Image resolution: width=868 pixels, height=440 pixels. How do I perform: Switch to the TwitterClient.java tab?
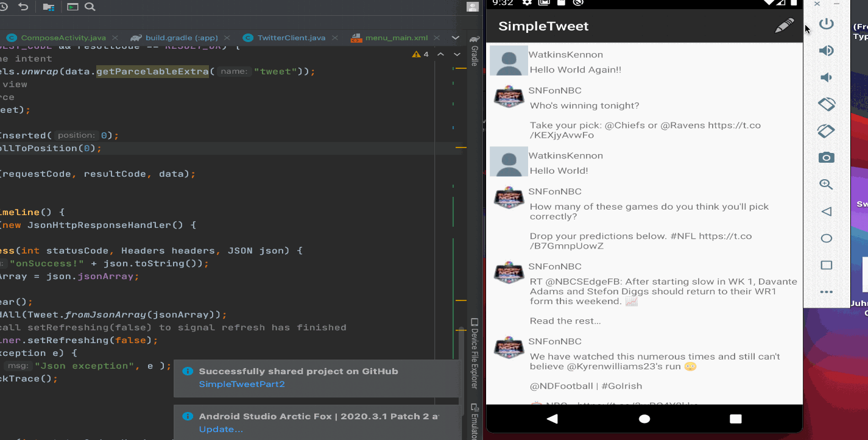pos(291,37)
